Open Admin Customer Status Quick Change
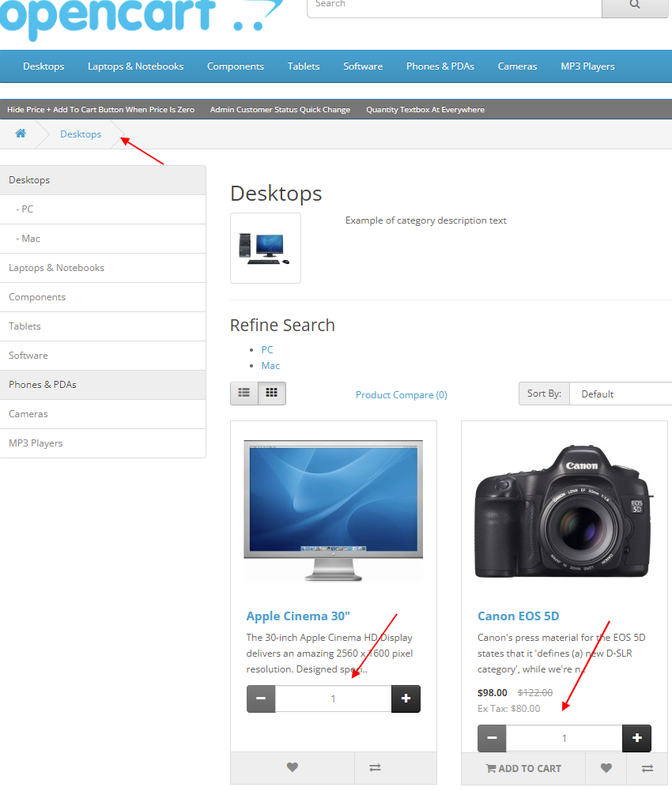672x791 pixels. (281, 109)
